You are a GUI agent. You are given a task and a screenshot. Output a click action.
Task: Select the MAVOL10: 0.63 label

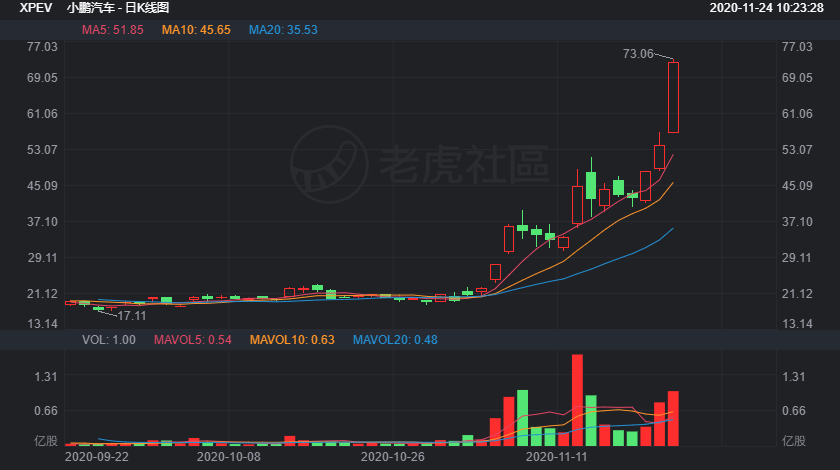(292, 340)
